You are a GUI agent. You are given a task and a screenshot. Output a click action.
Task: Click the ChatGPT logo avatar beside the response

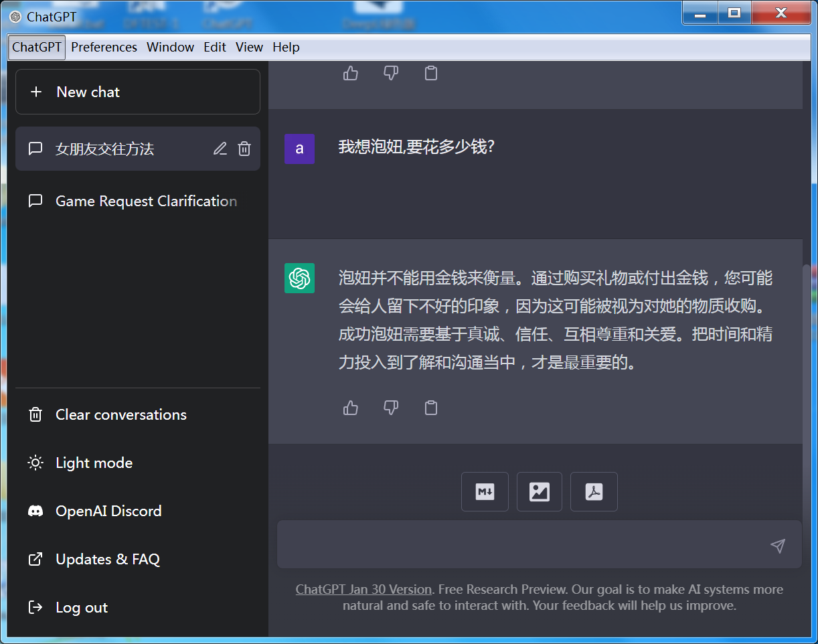(299, 278)
